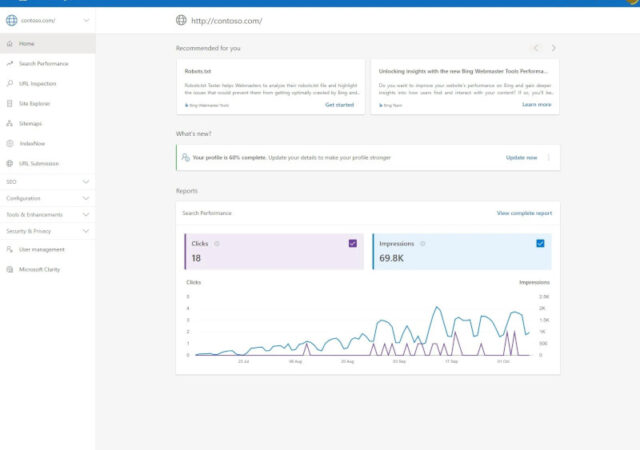Expand Security & Privacy section
Screen dimensions: 640x450
[x=48, y=231]
